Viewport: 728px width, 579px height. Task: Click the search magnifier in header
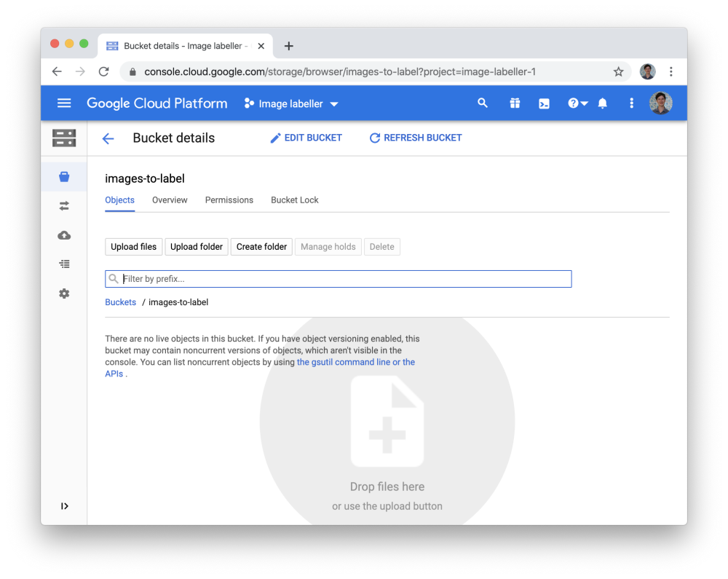483,103
